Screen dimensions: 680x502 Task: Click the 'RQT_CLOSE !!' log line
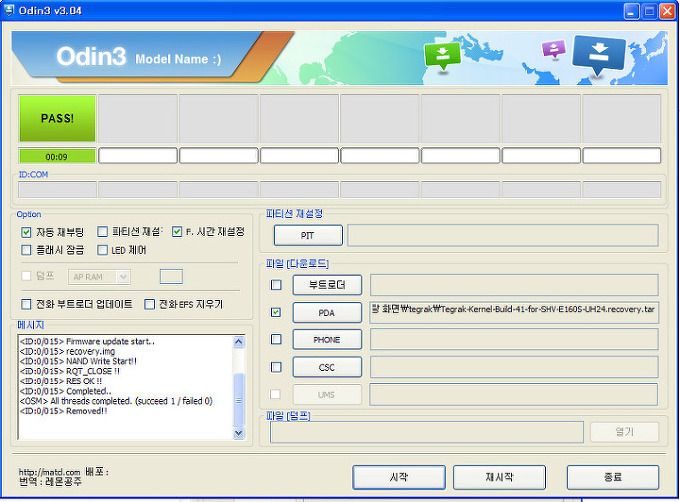[69, 372]
